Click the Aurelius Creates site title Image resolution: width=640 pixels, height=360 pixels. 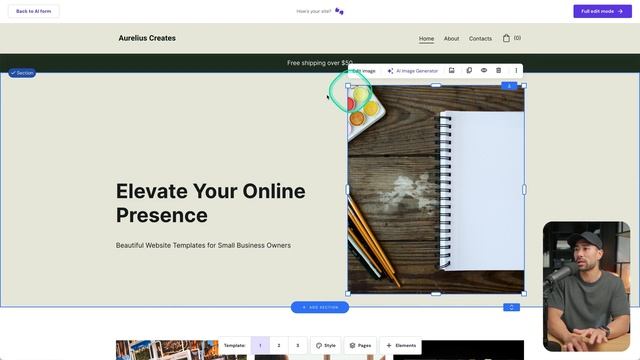tap(147, 38)
